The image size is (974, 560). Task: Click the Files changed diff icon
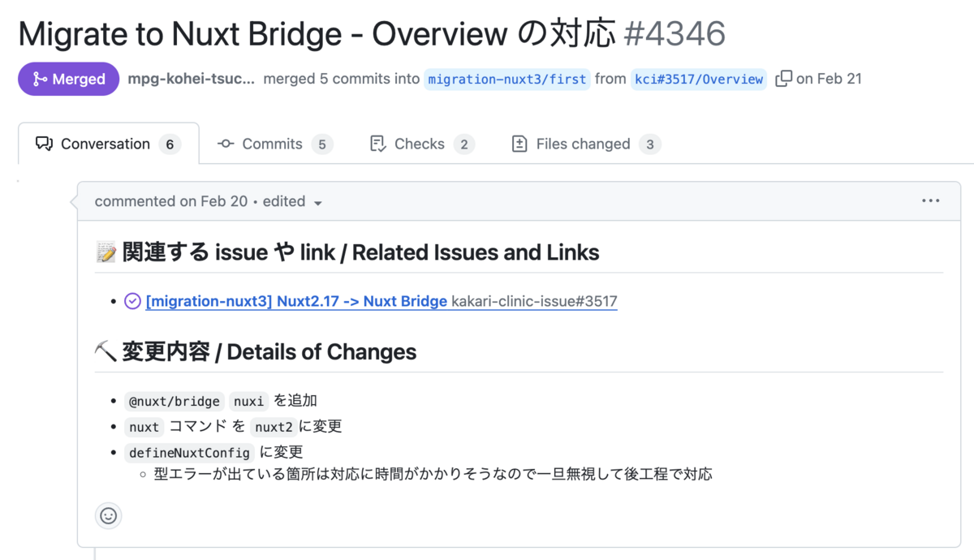pos(519,144)
